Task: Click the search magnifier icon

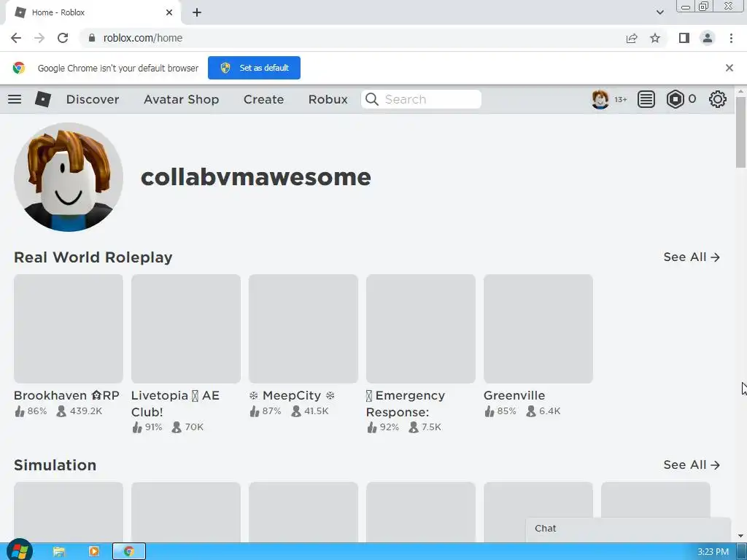Action: pyautogui.click(x=372, y=99)
